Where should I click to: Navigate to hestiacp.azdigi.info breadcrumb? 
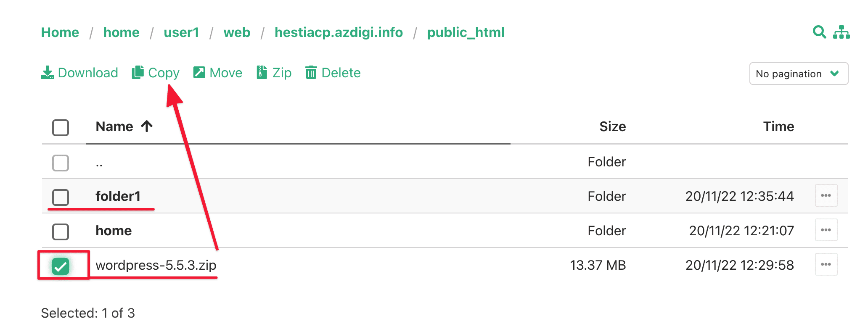[x=339, y=32]
